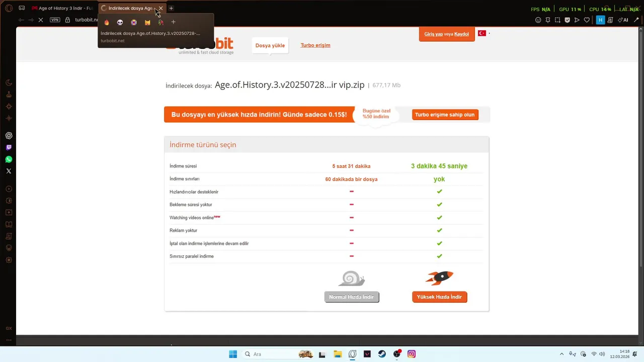This screenshot has width=644, height=362.
Task: Open the Turbo erişim link
Action: coord(315,45)
